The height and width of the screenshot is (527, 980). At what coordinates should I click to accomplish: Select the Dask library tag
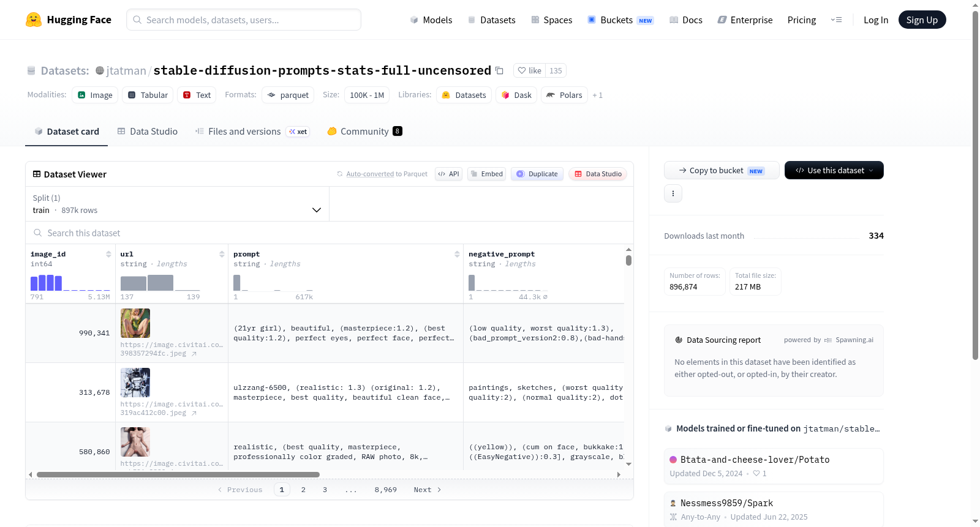coord(516,95)
